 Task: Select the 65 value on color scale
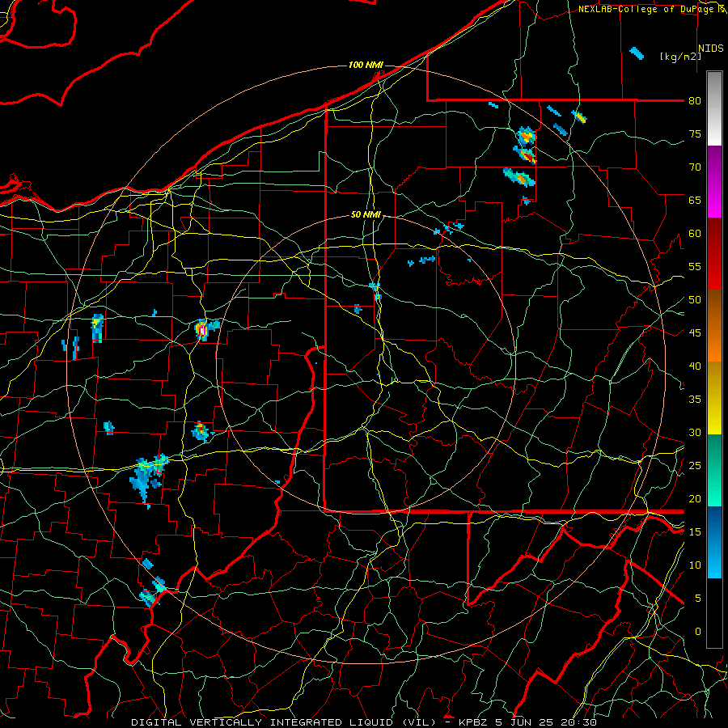pyautogui.click(x=695, y=201)
